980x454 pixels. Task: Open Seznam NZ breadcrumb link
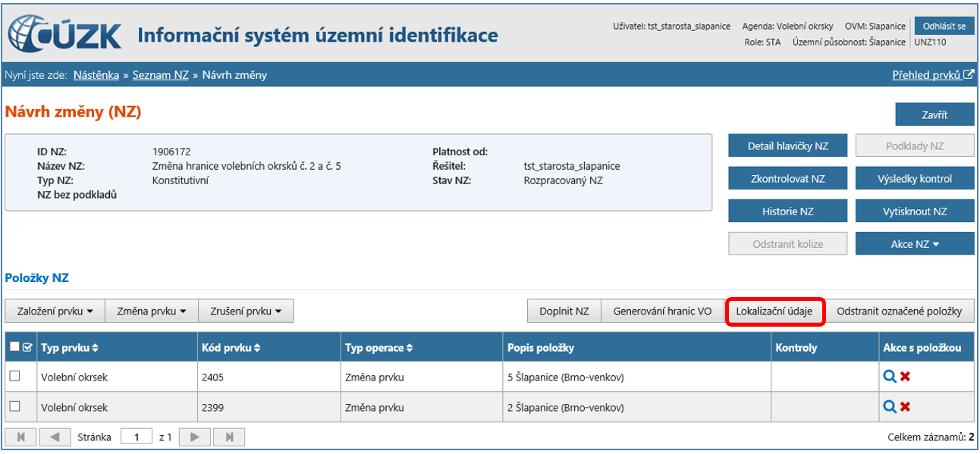click(160, 75)
